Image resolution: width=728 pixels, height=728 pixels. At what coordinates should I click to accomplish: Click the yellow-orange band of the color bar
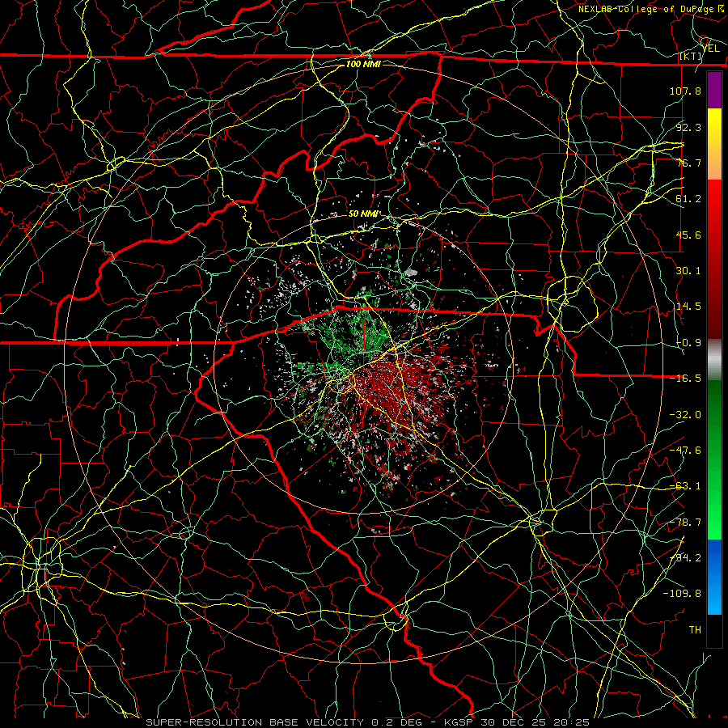pyautogui.click(x=714, y=144)
